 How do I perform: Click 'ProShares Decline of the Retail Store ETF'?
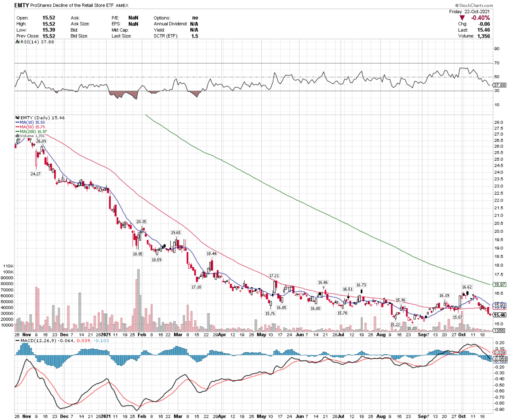click(x=72, y=5)
